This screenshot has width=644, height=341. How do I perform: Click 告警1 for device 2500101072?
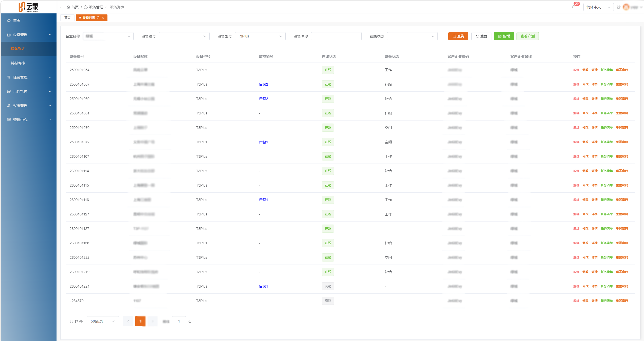click(264, 142)
